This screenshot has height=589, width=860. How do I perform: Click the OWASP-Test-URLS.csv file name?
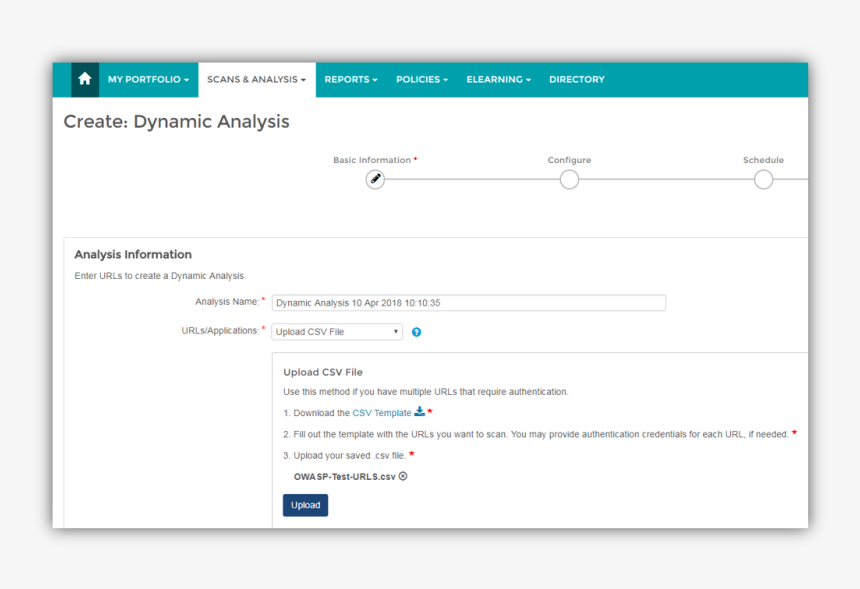coord(344,476)
